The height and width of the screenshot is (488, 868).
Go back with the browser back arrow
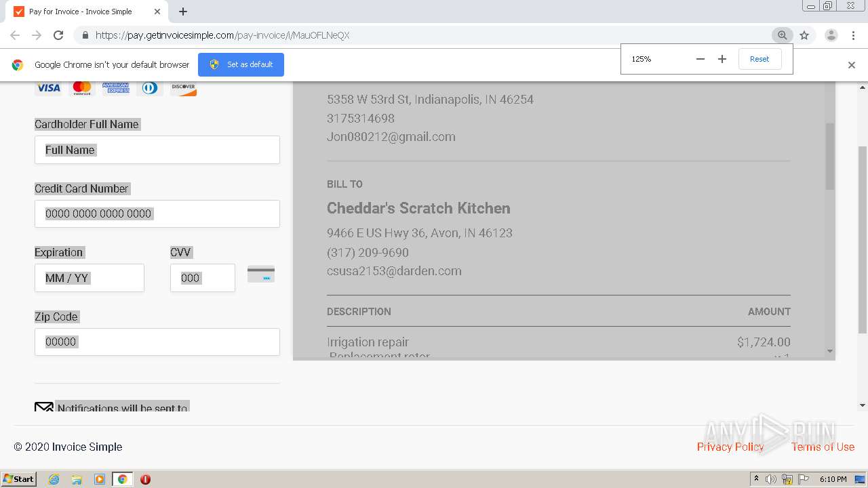[15, 35]
